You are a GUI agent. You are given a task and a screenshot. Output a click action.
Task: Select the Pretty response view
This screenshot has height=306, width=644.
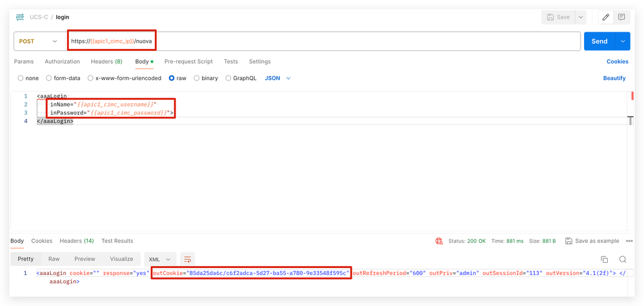coord(25,259)
